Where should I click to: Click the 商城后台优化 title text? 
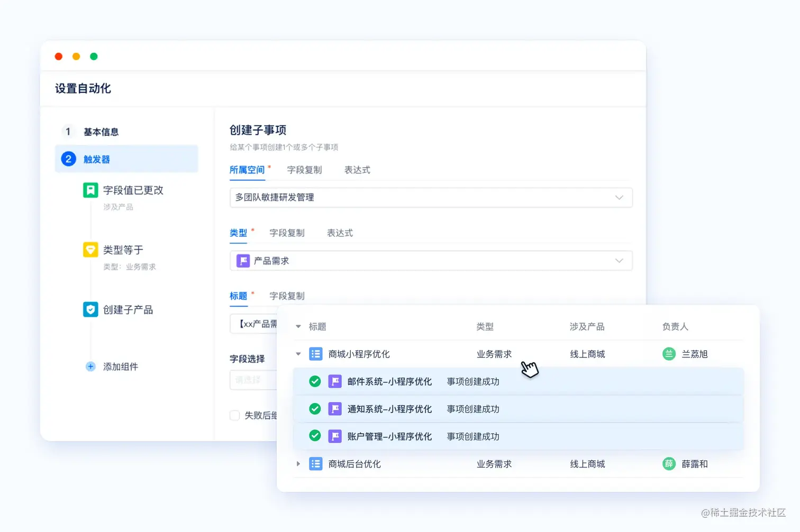coord(354,464)
